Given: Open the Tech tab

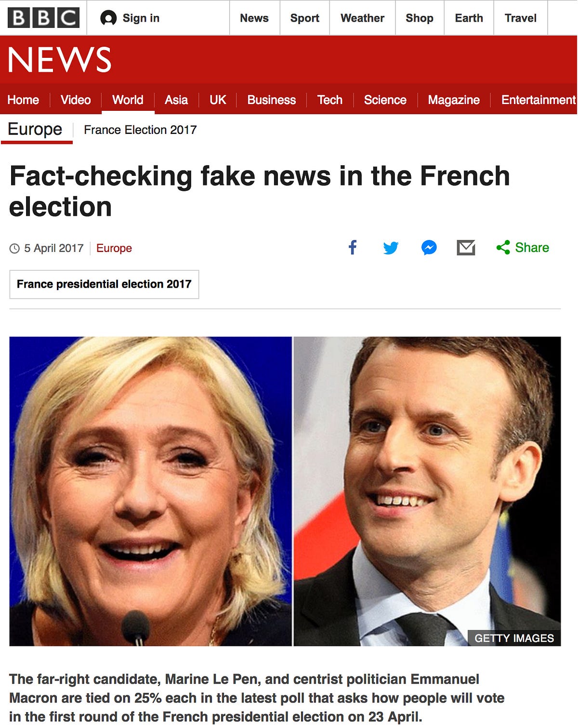Looking at the screenshot, I should click(x=329, y=100).
